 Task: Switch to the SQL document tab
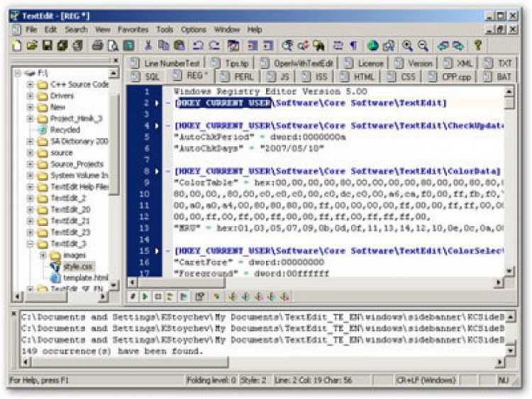click(x=145, y=77)
